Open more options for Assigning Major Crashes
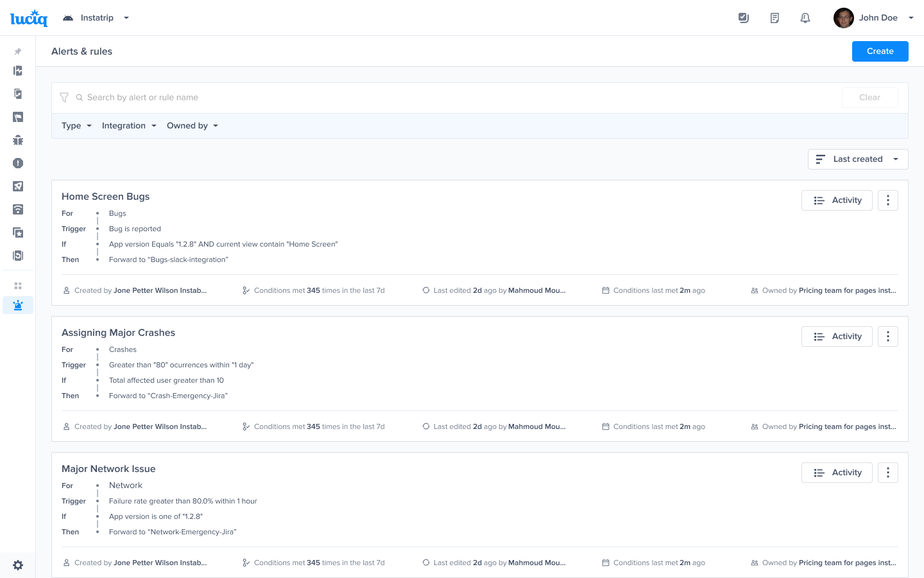The height and width of the screenshot is (578, 924). click(x=887, y=337)
